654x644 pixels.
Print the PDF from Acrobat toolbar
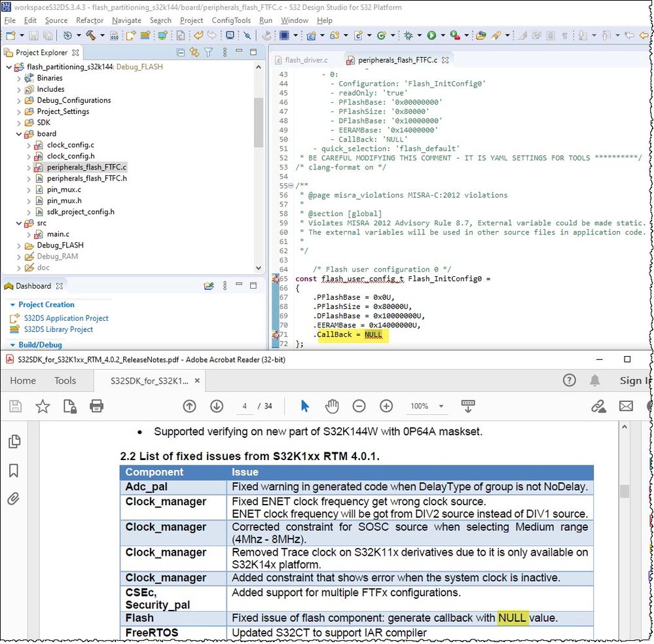[97, 406]
